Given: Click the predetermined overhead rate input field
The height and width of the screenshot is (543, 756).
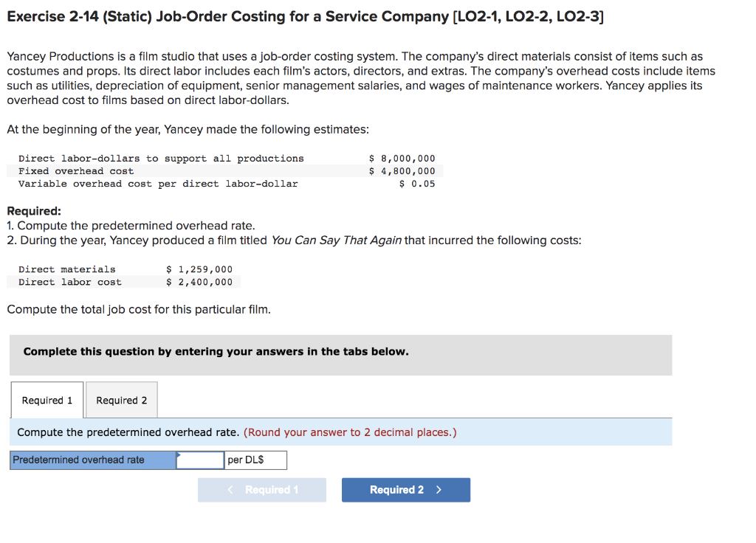Looking at the screenshot, I should point(199,460).
